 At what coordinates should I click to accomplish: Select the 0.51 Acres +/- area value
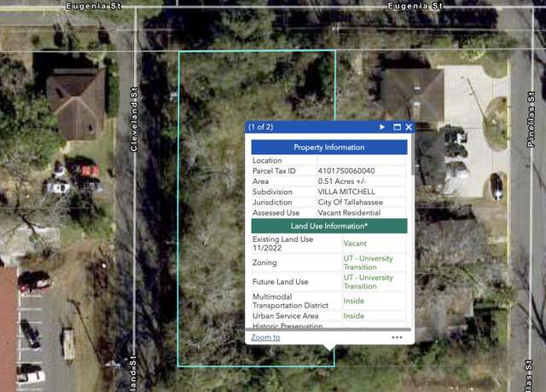pyautogui.click(x=341, y=182)
